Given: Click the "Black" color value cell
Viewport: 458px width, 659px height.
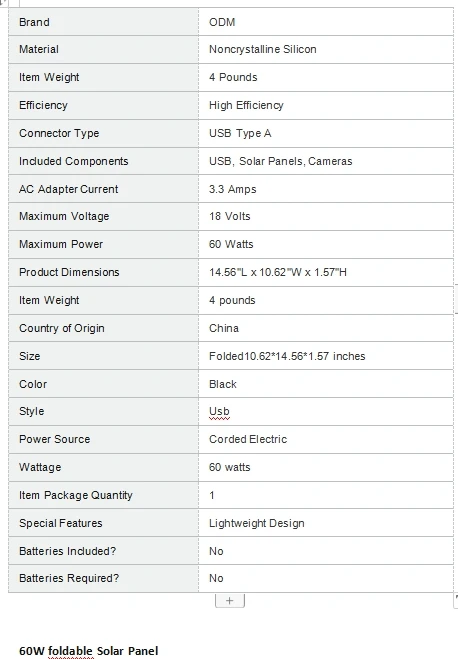Looking at the screenshot, I should 326,384.
